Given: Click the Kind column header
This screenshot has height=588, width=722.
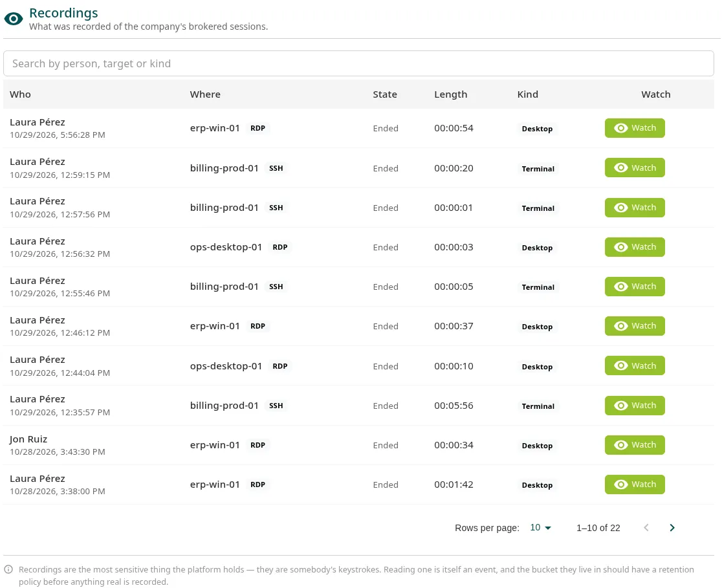Looking at the screenshot, I should coord(528,94).
